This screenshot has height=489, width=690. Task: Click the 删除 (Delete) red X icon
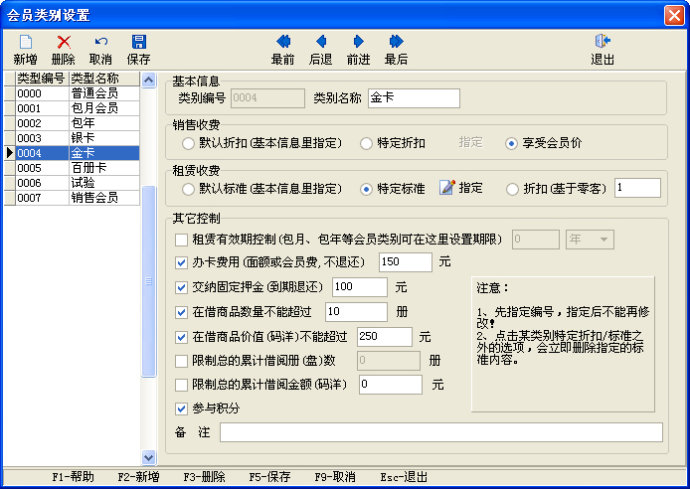tap(63, 42)
